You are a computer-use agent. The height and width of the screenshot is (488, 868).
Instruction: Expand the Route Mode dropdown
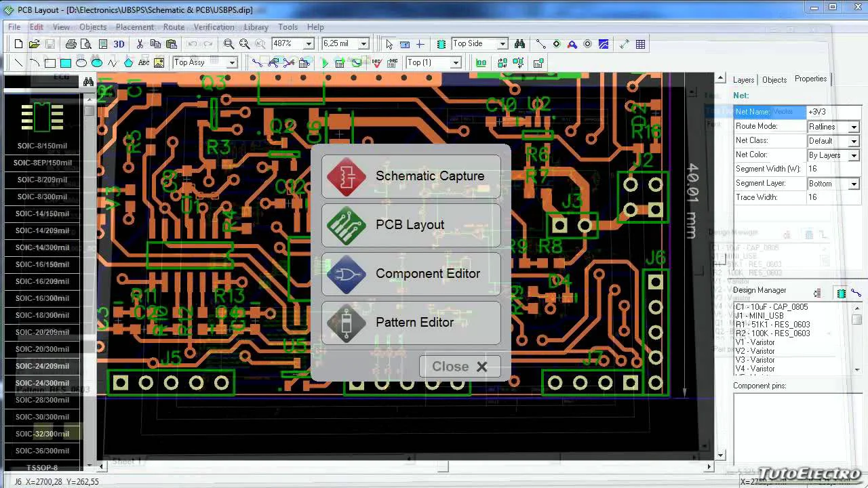[x=854, y=127]
